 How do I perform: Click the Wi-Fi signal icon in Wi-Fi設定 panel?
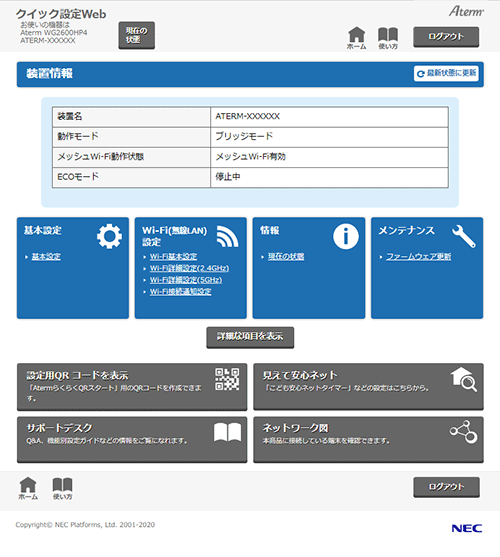228,236
